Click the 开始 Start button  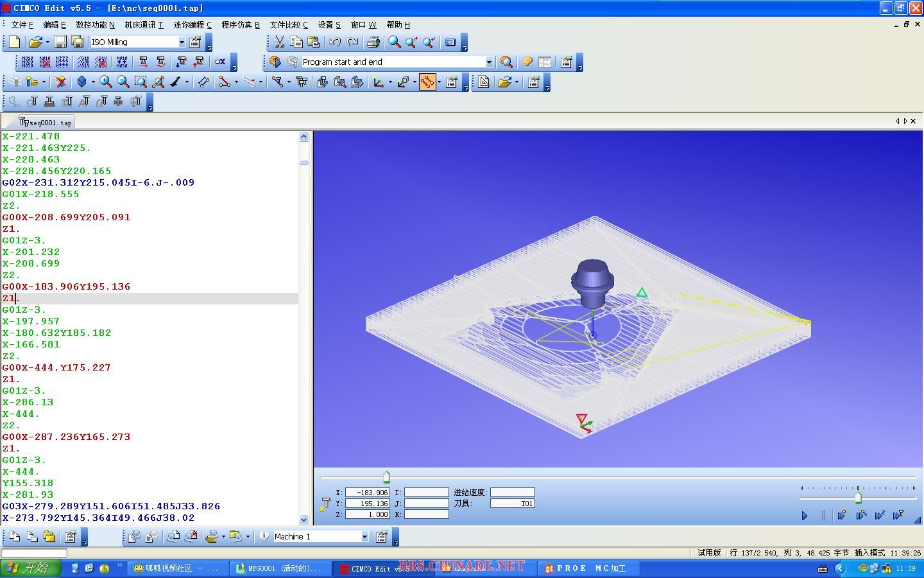pos(30,568)
